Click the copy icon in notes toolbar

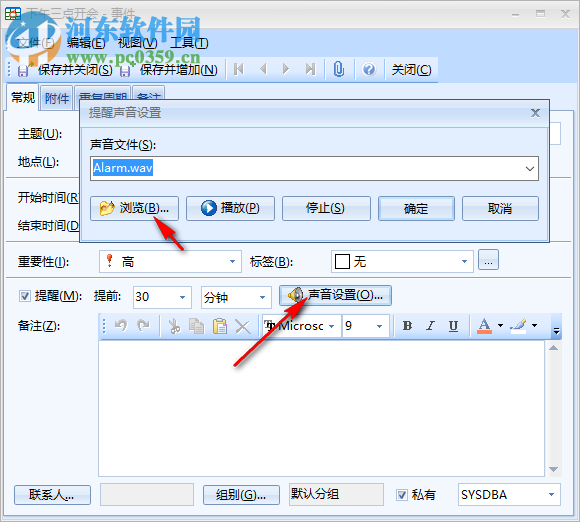(196, 326)
